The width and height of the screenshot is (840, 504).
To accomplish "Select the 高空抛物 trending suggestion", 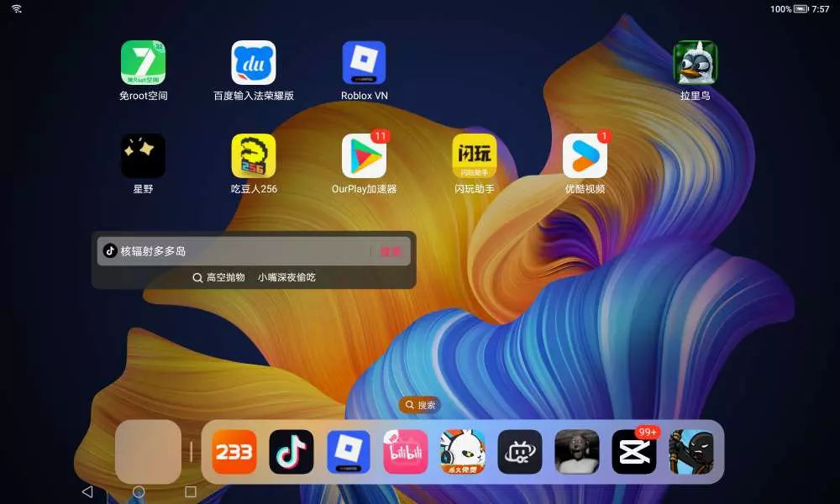I will click(225, 277).
